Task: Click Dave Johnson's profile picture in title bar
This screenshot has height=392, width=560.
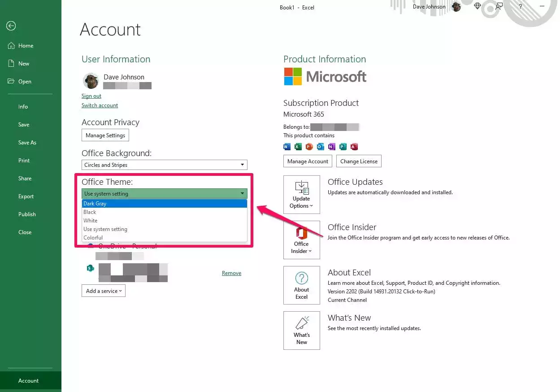Action: click(x=456, y=7)
